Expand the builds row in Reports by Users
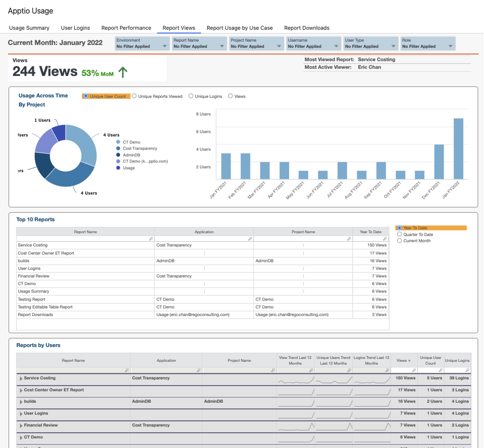 (21, 402)
